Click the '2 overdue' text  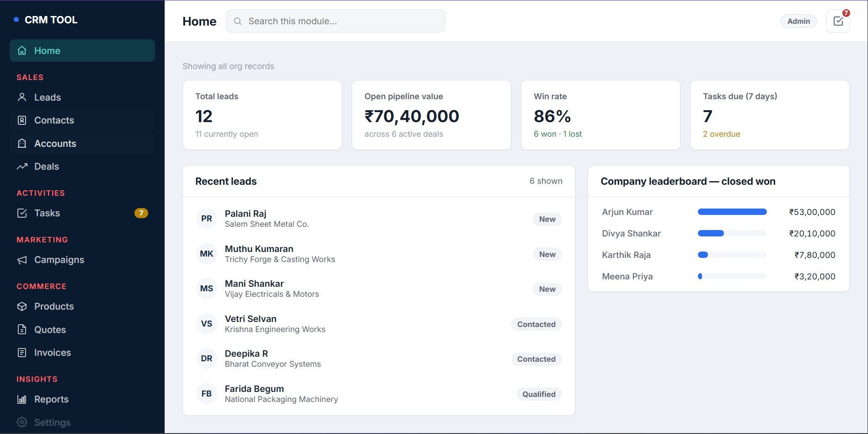tap(721, 134)
